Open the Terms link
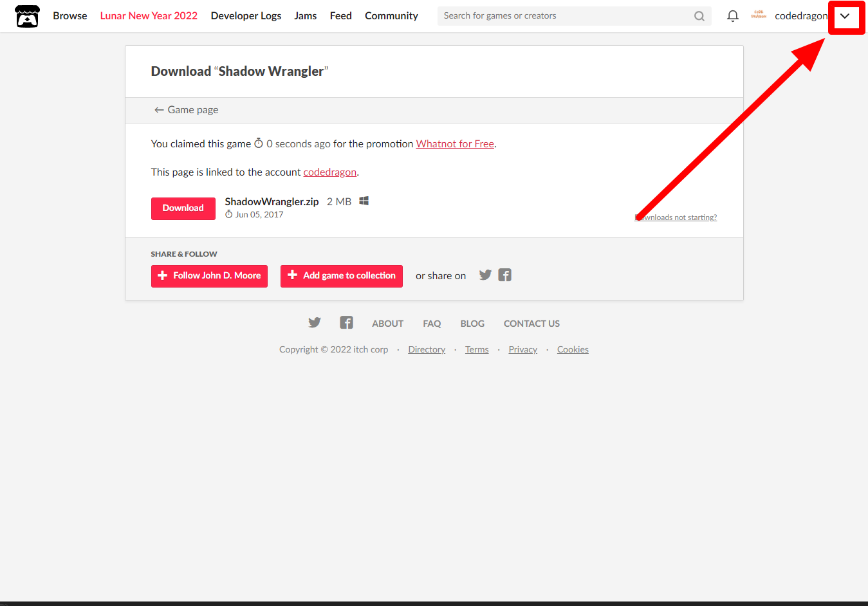This screenshot has width=868, height=606. tap(477, 349)
